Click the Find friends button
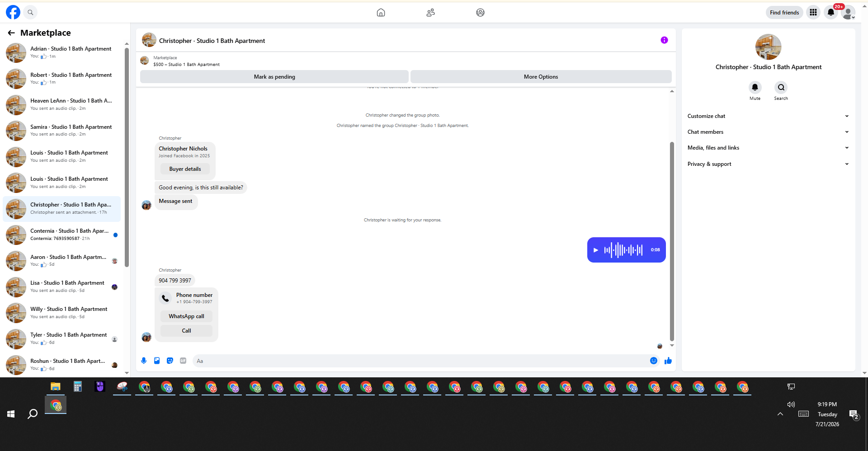Viewport: 868px width, 451px height. [784, 12]
